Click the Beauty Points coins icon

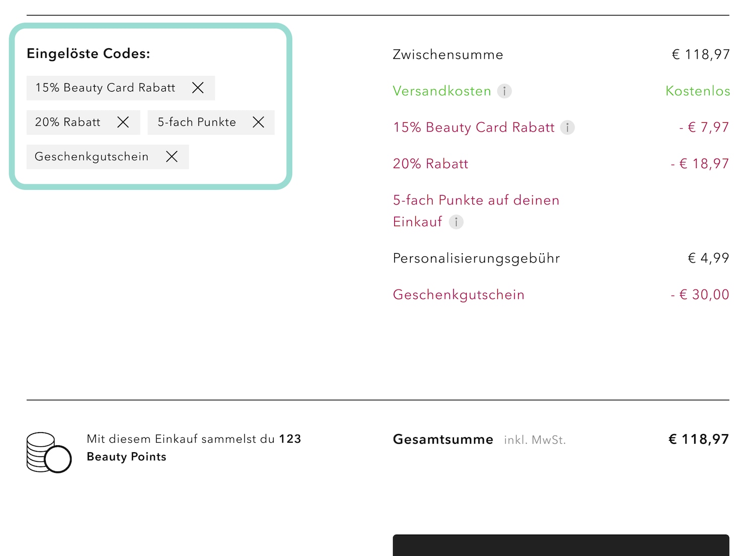coord(48,452)
